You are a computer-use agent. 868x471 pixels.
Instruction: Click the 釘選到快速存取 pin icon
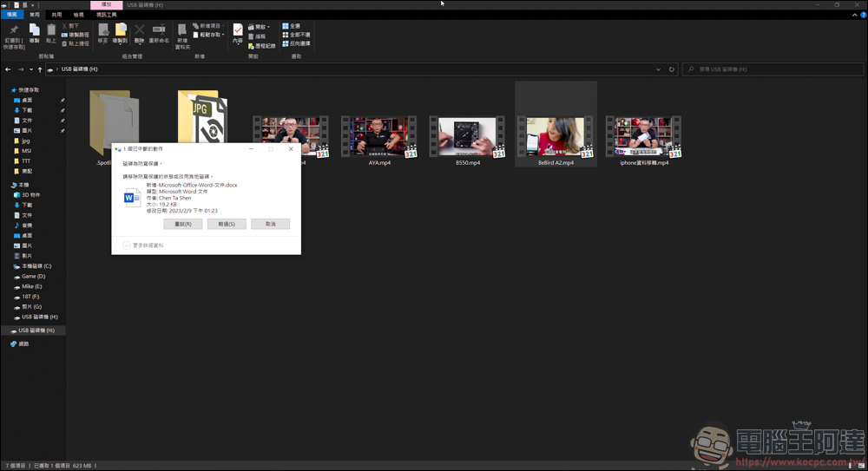click(14, 30)
